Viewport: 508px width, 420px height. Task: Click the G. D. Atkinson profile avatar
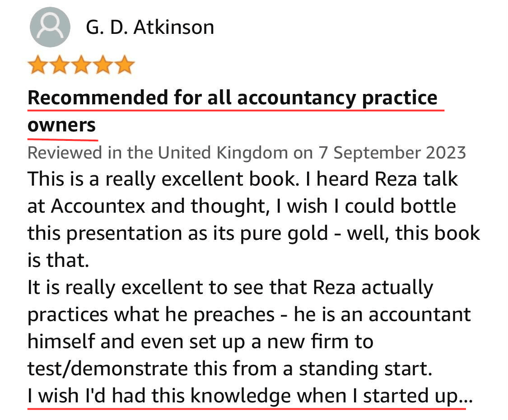click(x=50, y=27)
